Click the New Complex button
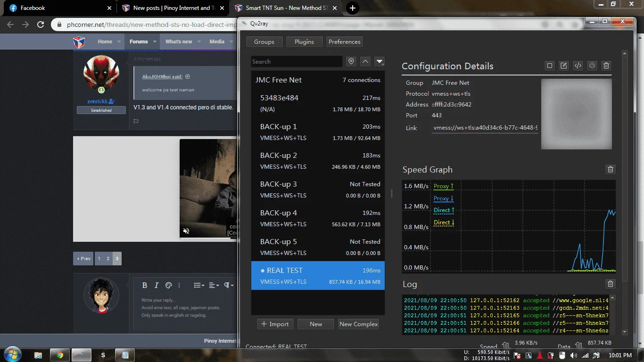Image resolution: width=644 pixels, height=362 pixels. tap(359, 324)
